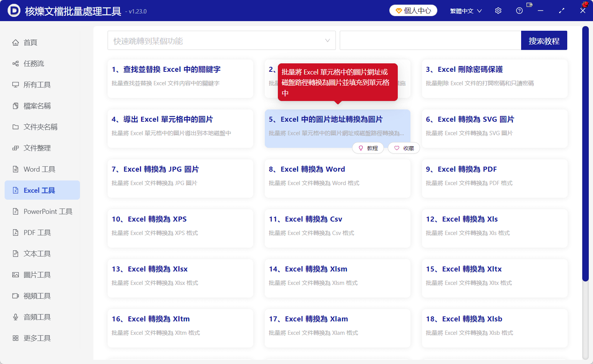Open Excel 轉換為 Csv card
The width and height of the screenshot is (593, 364).
(337, 228)
